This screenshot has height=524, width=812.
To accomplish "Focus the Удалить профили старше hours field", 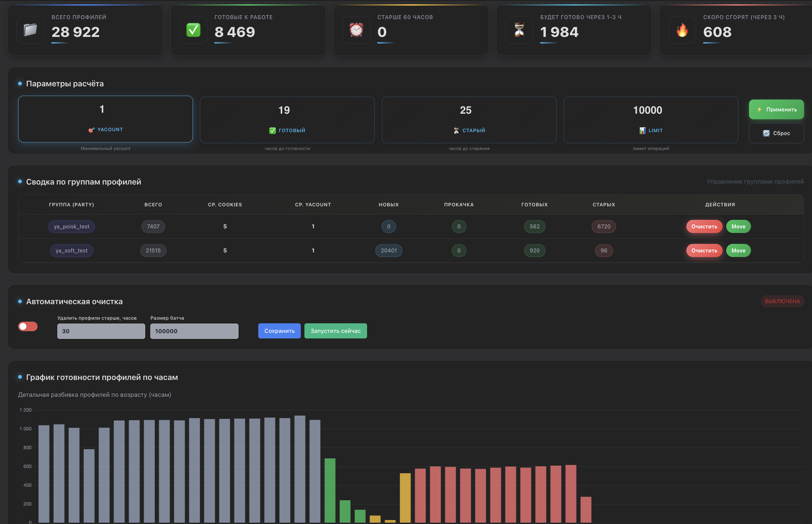I will 101,331.
